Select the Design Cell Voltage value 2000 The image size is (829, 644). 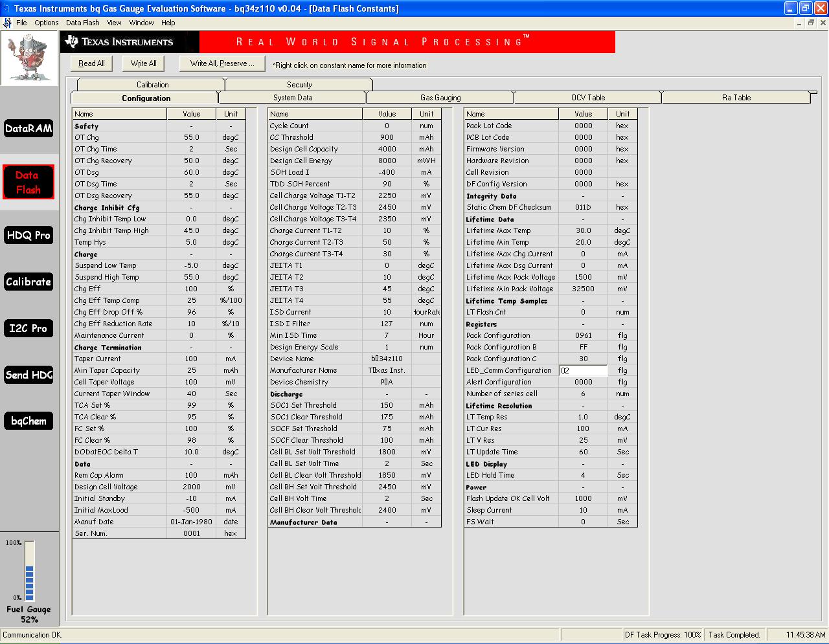point(191,487)
